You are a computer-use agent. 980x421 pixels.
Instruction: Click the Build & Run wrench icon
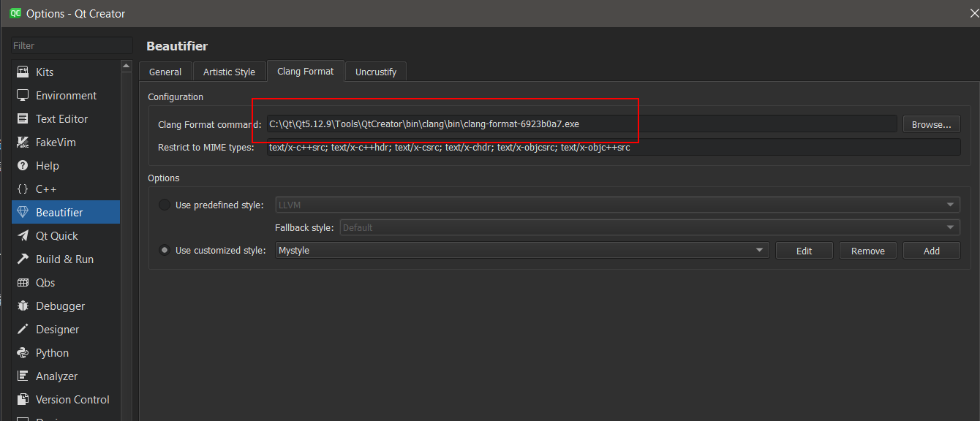(23, 259)
